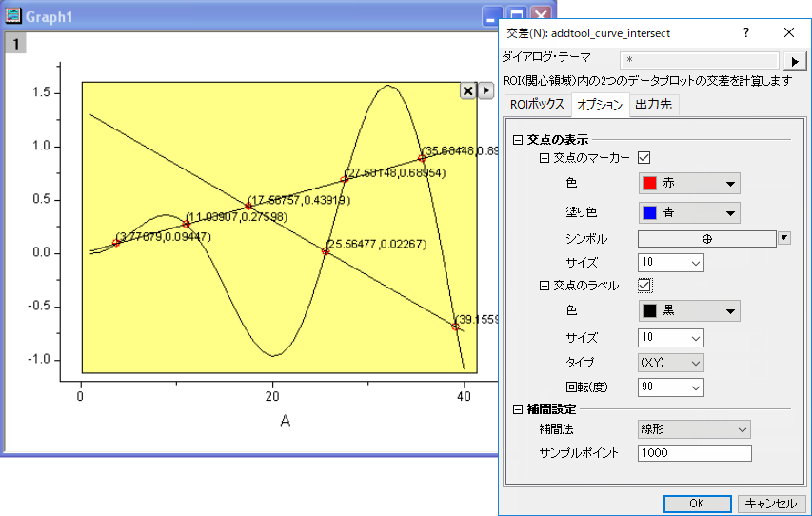Click the OK button
812x516 pixels.
pyautogui.click(x=697, y=504)
